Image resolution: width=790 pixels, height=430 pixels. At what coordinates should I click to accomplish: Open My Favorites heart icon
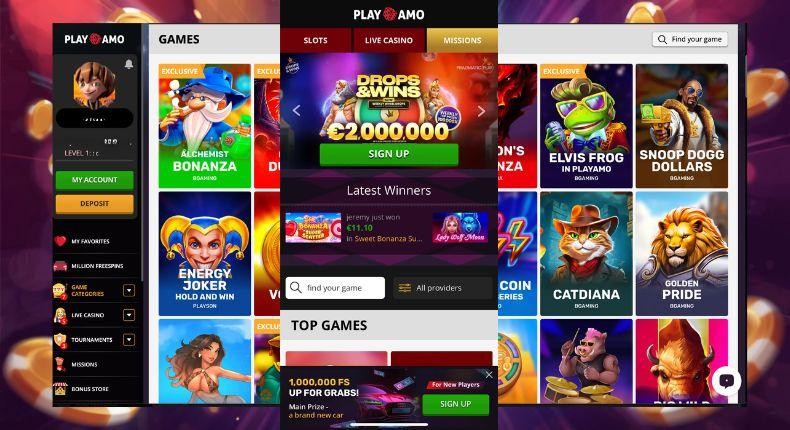pyautogui.click(x=60, y=241)
